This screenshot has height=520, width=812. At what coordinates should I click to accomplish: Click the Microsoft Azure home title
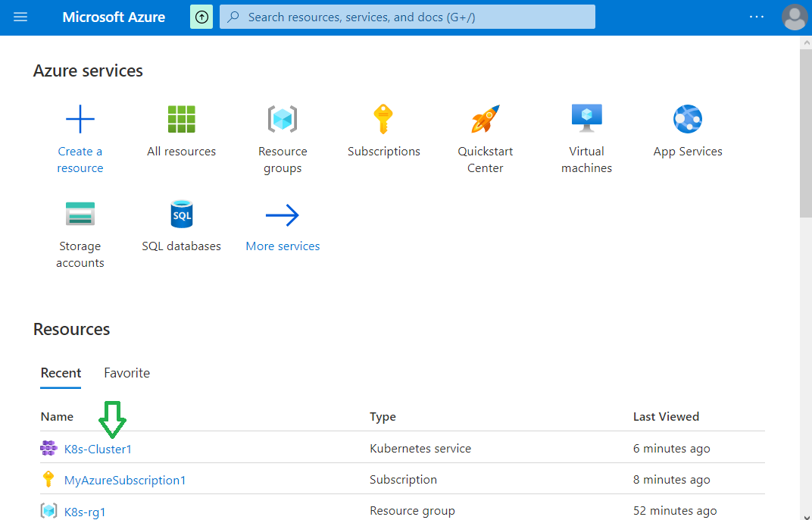pyautogui.click(x=114, y=17)
